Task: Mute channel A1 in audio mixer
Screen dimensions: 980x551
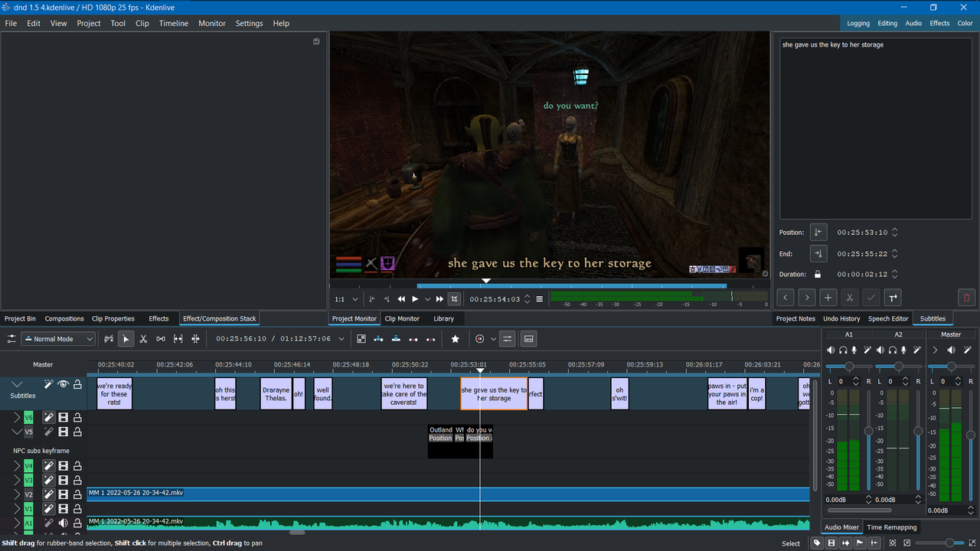Action: click(831, 350)
